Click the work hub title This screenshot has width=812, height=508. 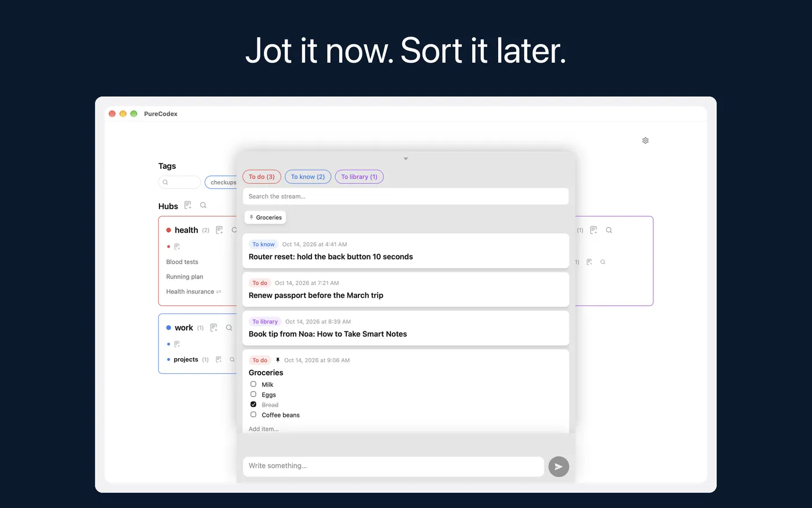pyautogui.click(x=184, y=327)
